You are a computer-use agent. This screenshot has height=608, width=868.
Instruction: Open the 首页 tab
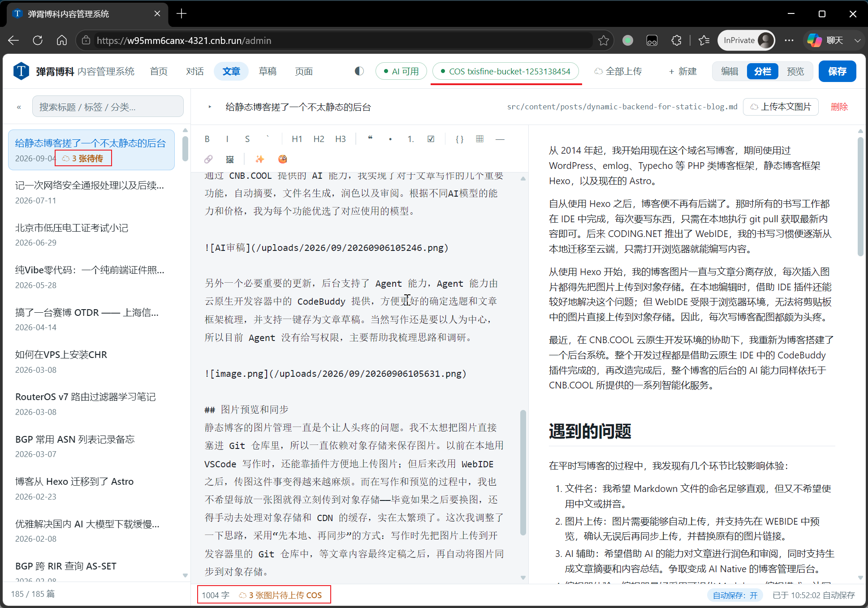tap(159, 71)
